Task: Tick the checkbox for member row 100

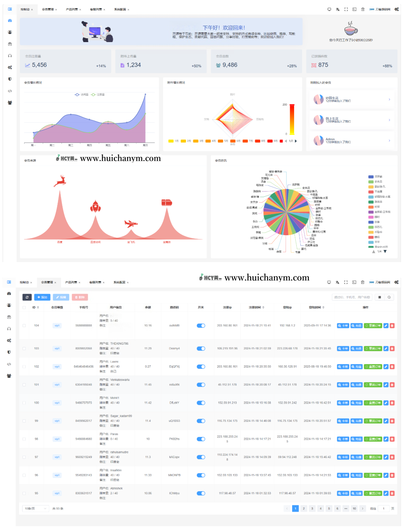Action: coord(24,403)
